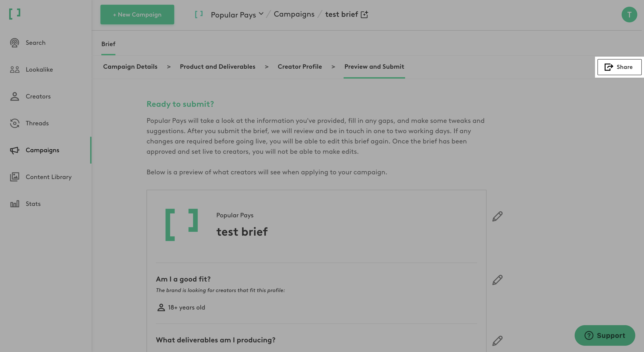This screenshot has height=352, width=644.
Task: Click the New Campaign button
Action: point(137,15)
